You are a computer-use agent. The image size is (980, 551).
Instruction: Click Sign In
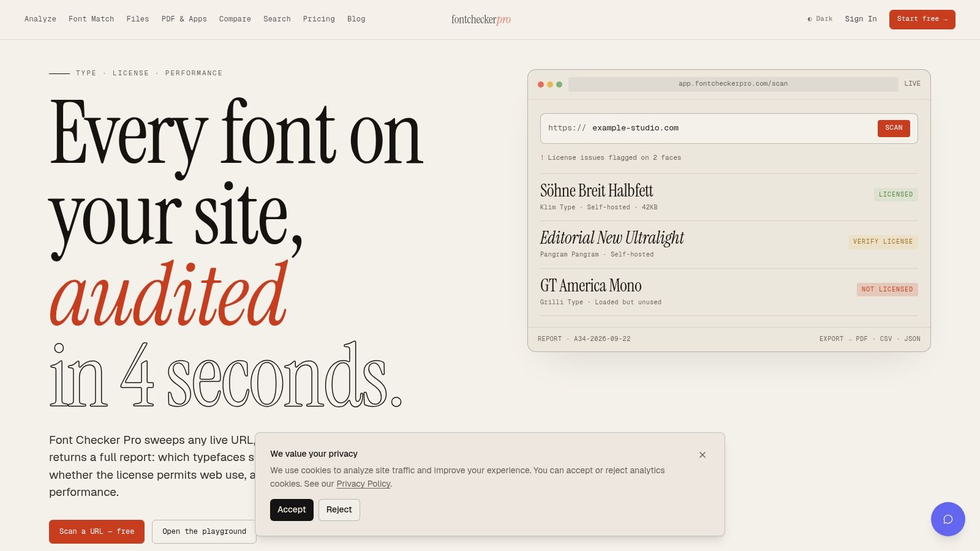click(x=861, y=19)
